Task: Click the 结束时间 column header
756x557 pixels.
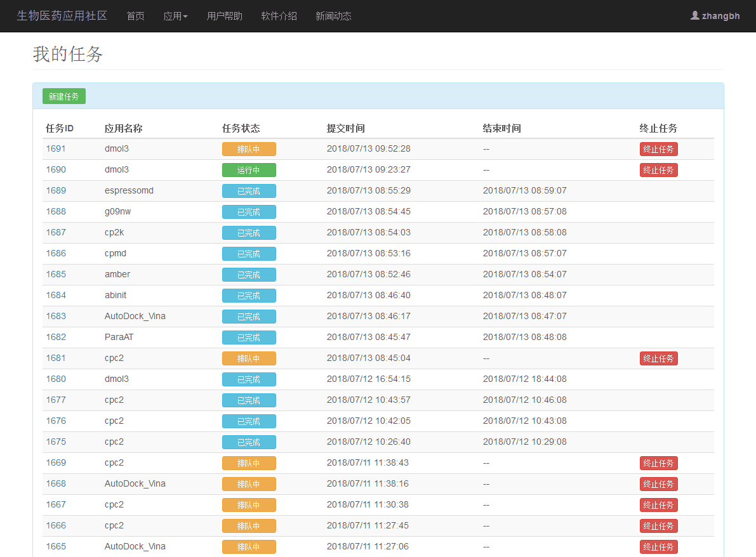Action: pyautogui.click(x=502, y=128)
